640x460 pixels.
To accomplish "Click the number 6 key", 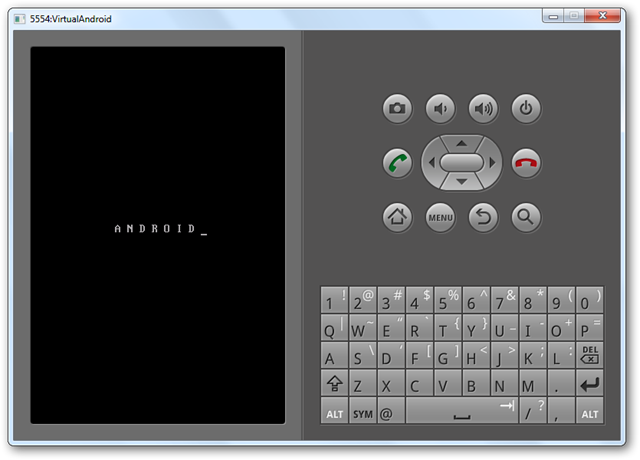I will (476, 299).
